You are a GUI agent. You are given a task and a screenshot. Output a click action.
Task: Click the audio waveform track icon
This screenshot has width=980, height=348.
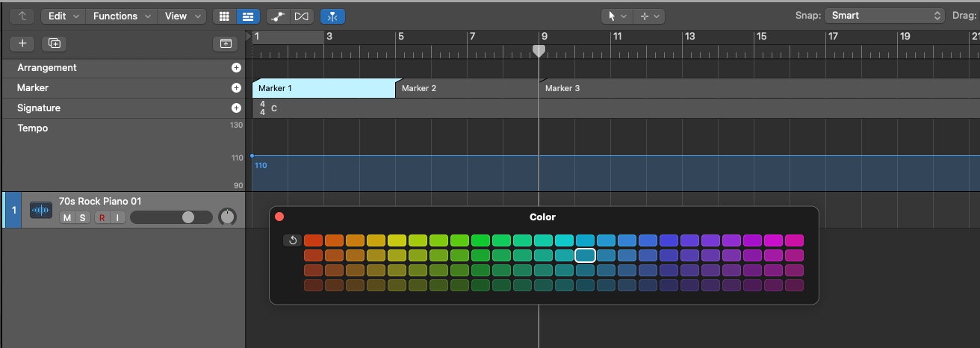41,211
